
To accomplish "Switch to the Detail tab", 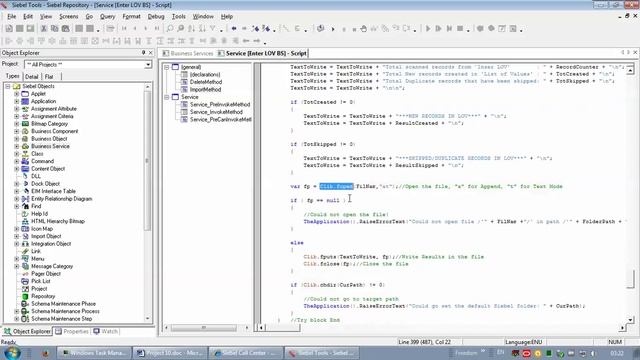I will pos(31,77).
